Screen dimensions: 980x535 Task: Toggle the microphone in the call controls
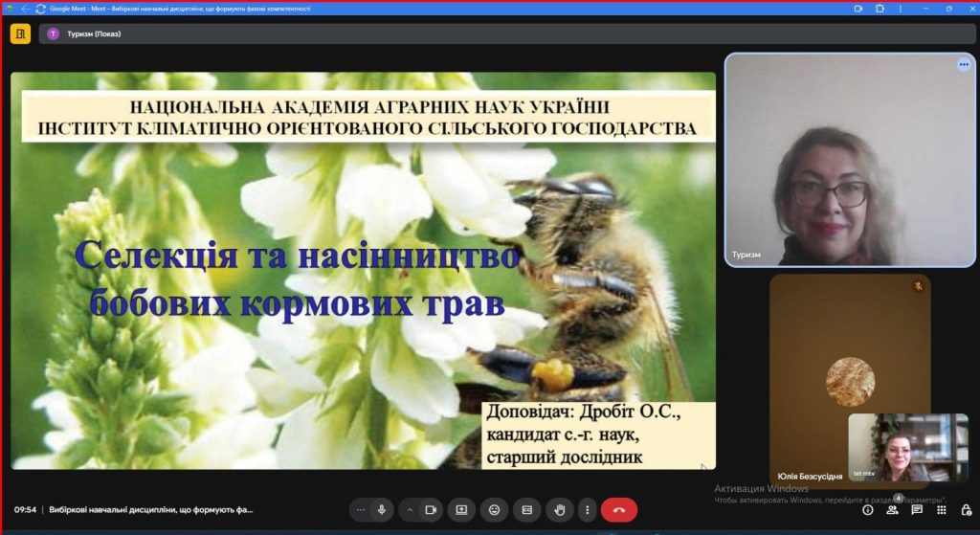381,510
